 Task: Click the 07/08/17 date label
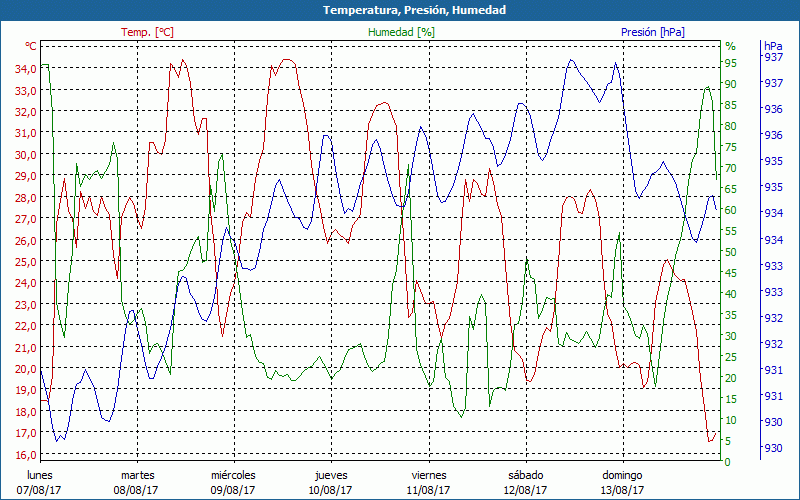[40, 490]
